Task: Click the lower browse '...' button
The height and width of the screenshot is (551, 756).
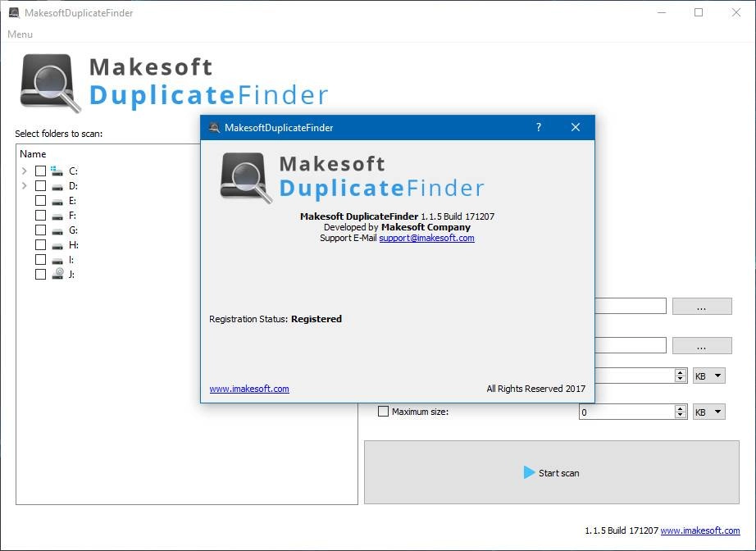Action: pos(702,345)
